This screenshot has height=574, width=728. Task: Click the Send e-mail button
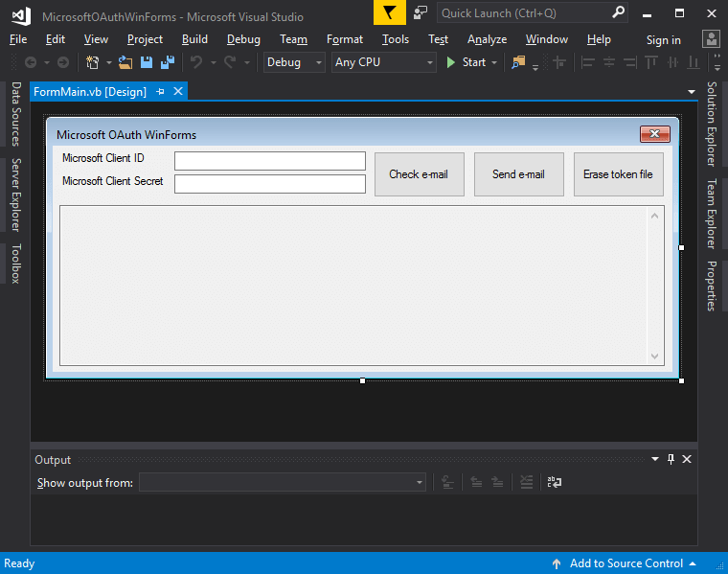(x=518, y=174)
